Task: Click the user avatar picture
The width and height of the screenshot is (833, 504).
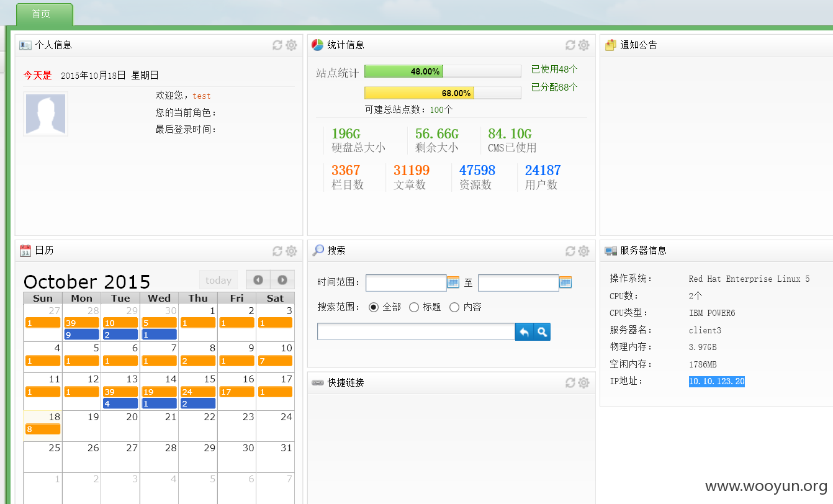Action: (45, 114)
